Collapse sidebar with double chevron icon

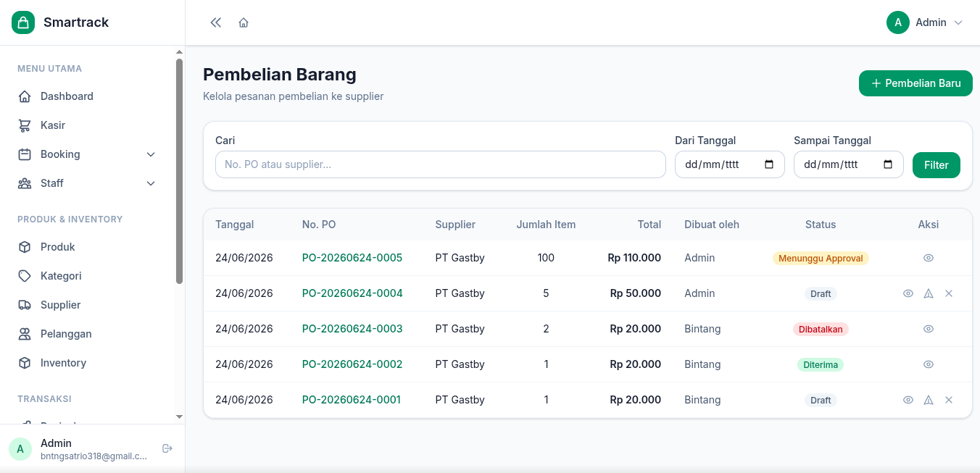pos(215,22)
